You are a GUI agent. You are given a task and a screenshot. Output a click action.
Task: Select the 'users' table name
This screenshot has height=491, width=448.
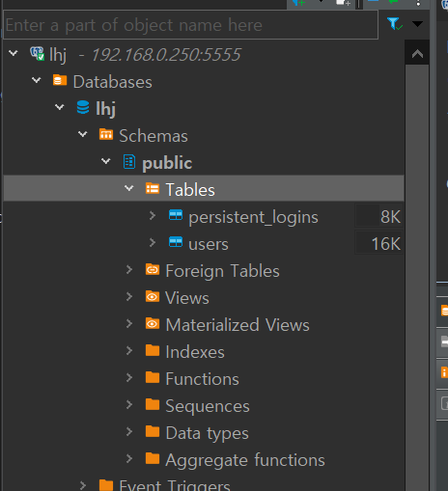[x=209, y=244]
